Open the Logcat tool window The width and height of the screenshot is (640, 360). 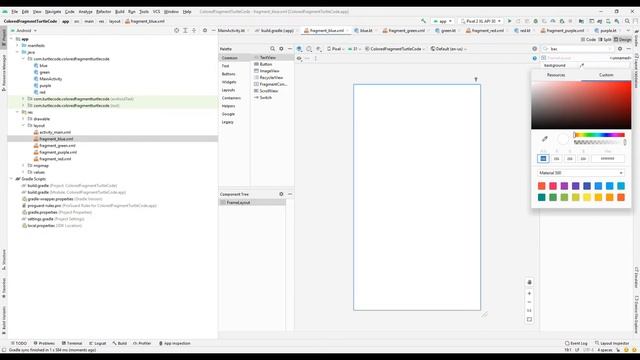pos(98,343)
